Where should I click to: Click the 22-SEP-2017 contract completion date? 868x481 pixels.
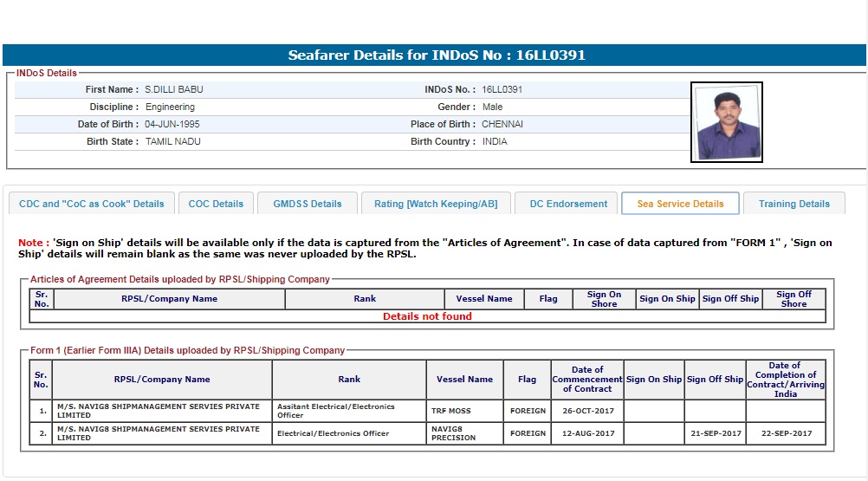[x=786, y=433]
